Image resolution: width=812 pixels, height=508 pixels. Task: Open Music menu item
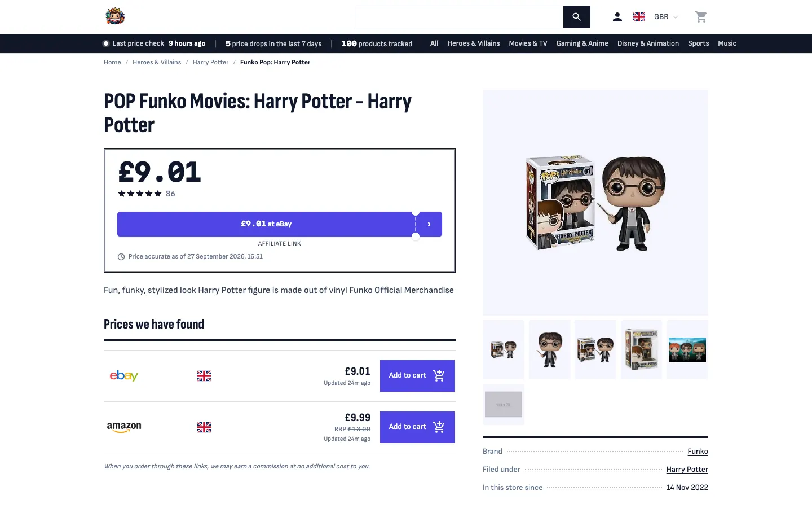click(727, 43)
